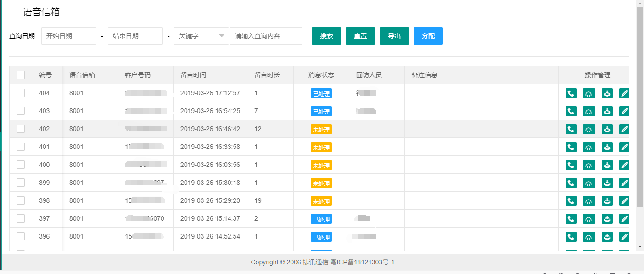Screen dimensions: 644x274
Task: Download the voicemail for record 402
Action: tap(607, 129)
